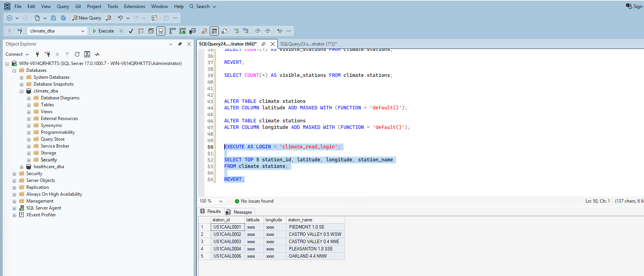The image size is (644, 276).
Task: Close the SQLQuery24 tab
Action: 273,44
